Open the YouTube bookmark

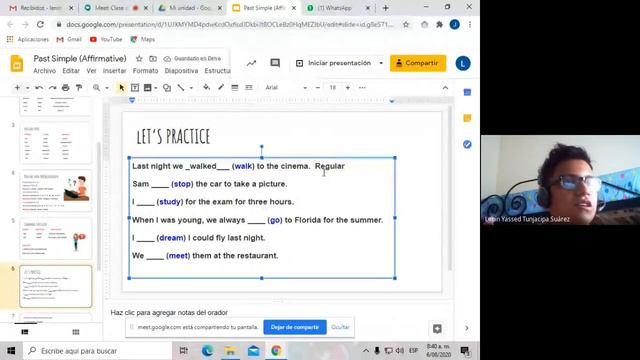pos(106,39)
